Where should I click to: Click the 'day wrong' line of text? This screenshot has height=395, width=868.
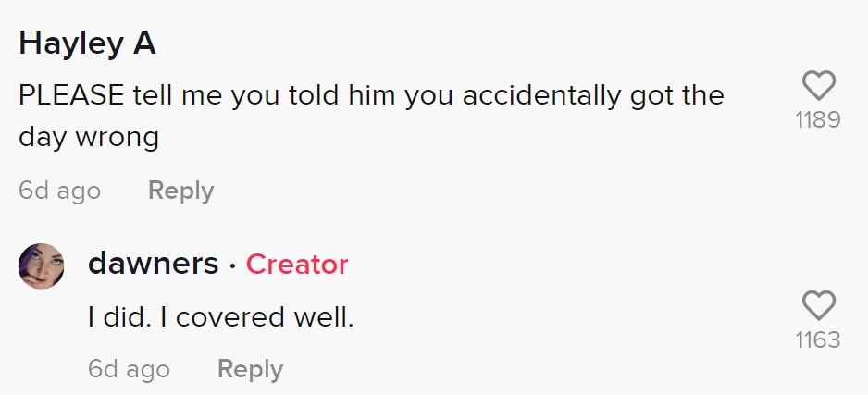[x=89, y=137]
